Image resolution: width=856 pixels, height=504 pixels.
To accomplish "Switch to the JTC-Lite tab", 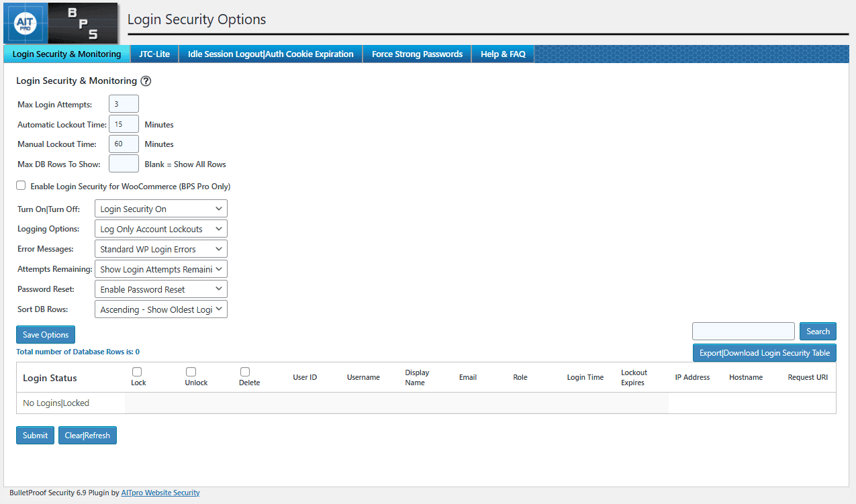I will click(154, 54).
